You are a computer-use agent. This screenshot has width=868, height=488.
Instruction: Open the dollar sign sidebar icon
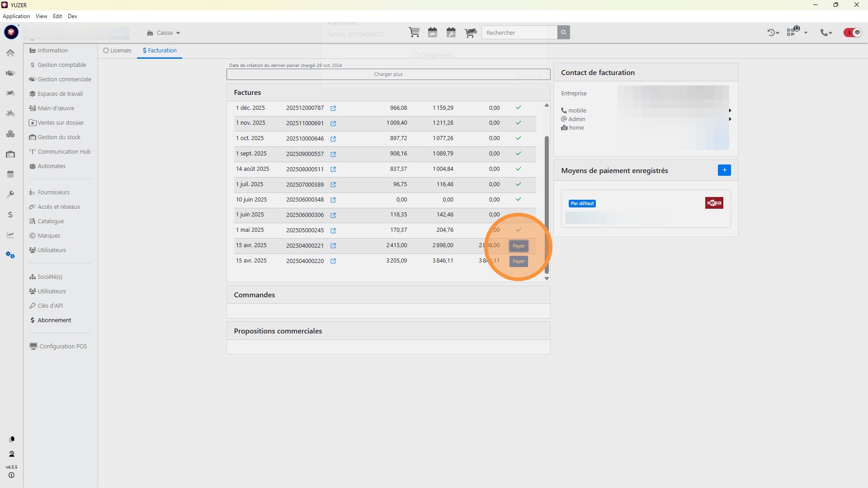pyautogui.click(x=10, y=215)
